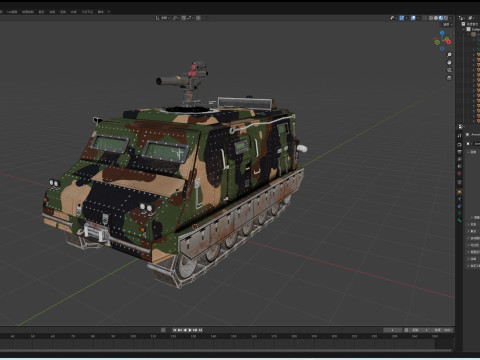Jump to timeline end frame
This screenshot has width=480, height=360.
pyautogui.click(x=200, y=330)
